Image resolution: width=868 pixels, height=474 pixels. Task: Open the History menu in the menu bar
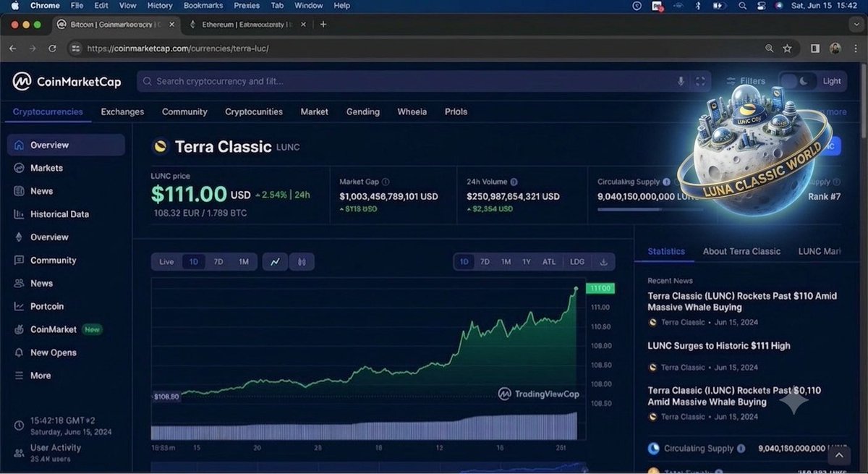coord(160,6)
